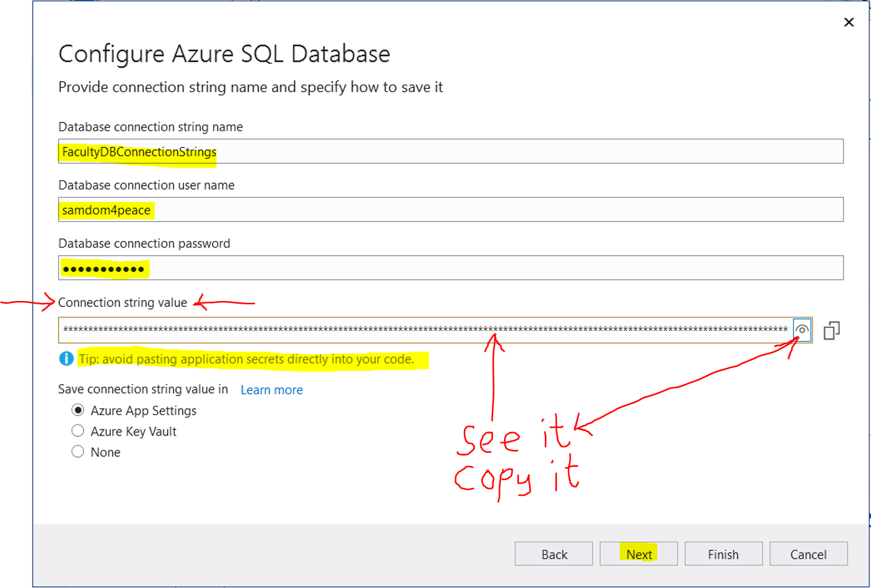The width and height of the screenshot is (871, 588).
Task: Click the 'Database connection string name' label
Action: (151, 127)
